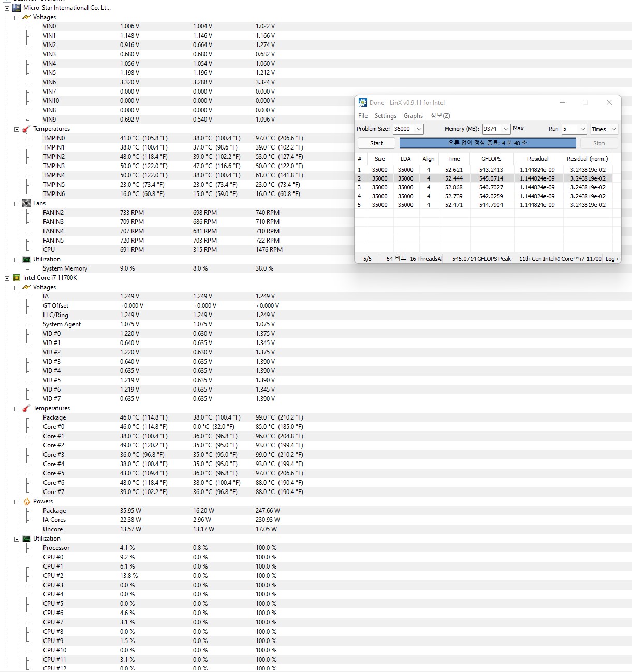This screenshot has width=632, height=672.
Task: Select LinX result row with 544.7904 GFLOPS
Action: tap(484, 205)
